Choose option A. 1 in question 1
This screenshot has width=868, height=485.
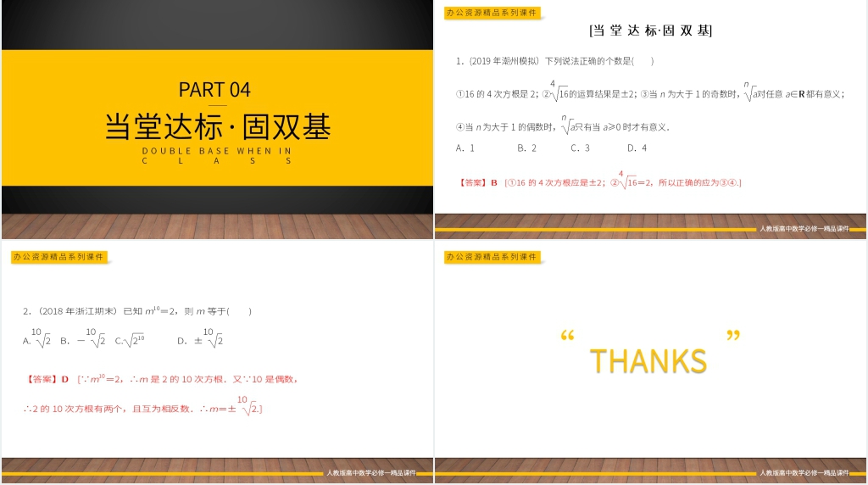click(465, 148)
